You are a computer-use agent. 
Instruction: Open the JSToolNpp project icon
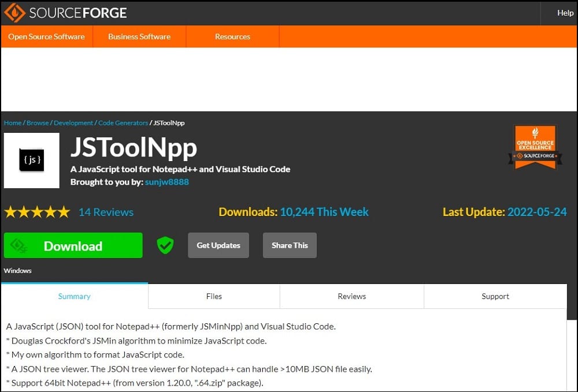32,160
